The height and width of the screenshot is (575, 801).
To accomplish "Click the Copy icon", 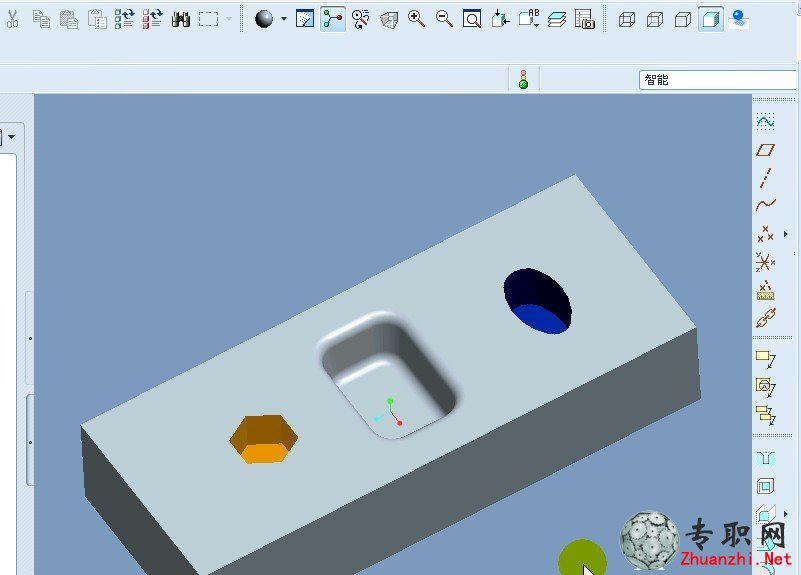I will (x=41, y=19).
